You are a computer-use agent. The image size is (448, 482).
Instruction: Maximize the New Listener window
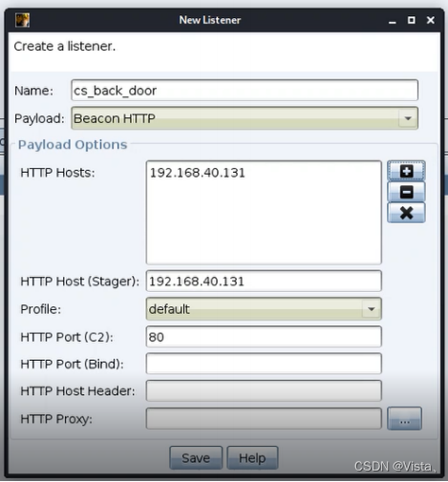[x=412, y=20]
